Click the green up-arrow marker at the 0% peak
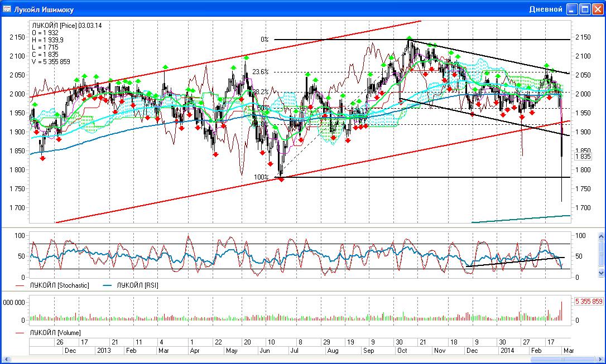Viewport: 606px width, 364px height. 409,38
